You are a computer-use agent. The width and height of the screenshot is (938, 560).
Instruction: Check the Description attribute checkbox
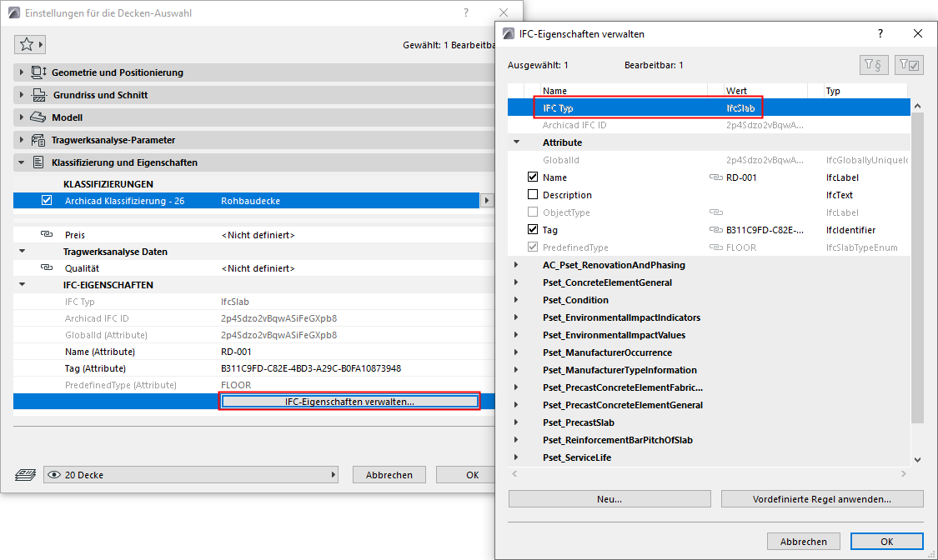(x=533, y=194)
